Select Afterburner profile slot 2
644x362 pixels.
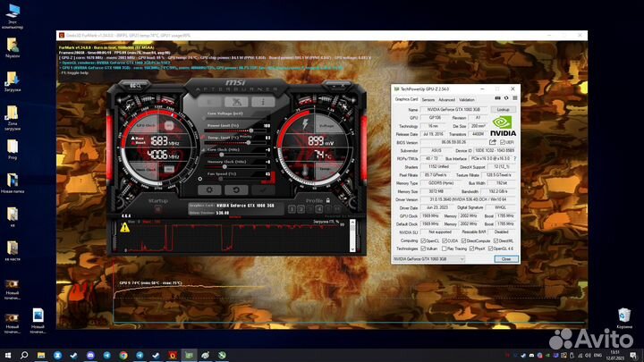pos(301,209)
